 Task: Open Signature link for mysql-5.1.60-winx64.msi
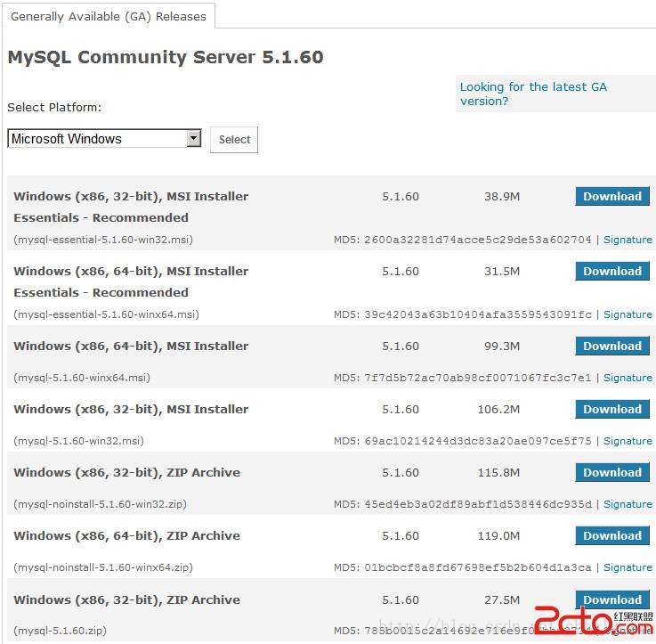(628, 378)
